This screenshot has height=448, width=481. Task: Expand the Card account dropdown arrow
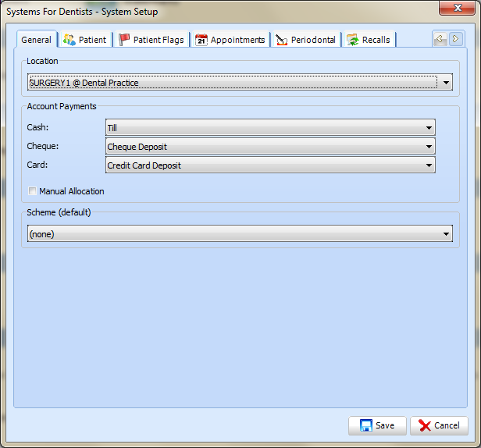pos(429,165)
